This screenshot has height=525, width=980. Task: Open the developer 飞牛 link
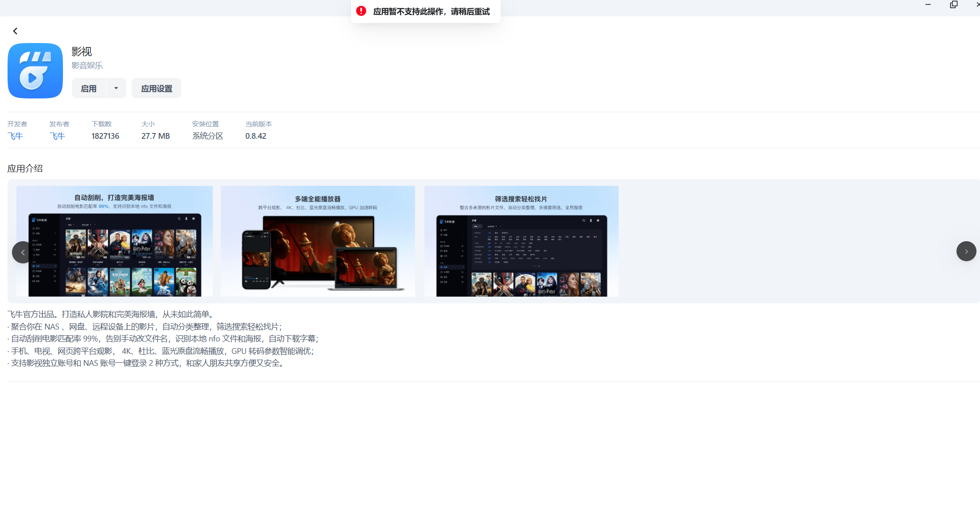click(x=15, y=136)
